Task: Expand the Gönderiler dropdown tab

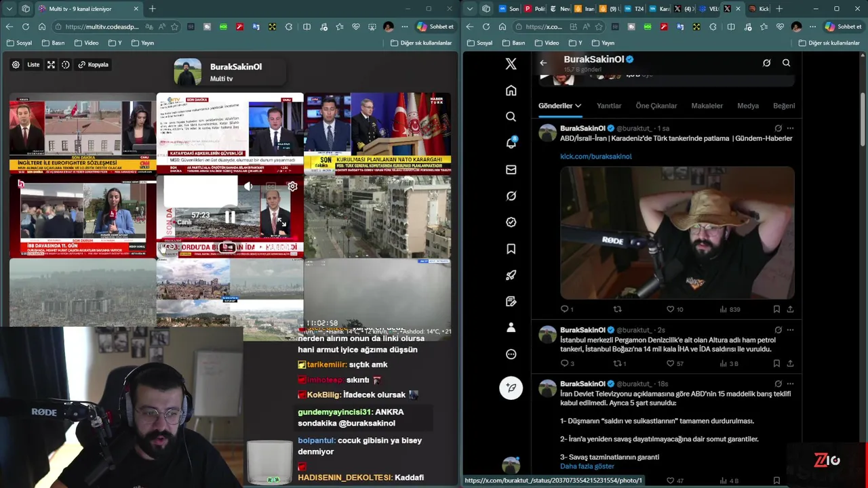Action: (x=559, y=106)
